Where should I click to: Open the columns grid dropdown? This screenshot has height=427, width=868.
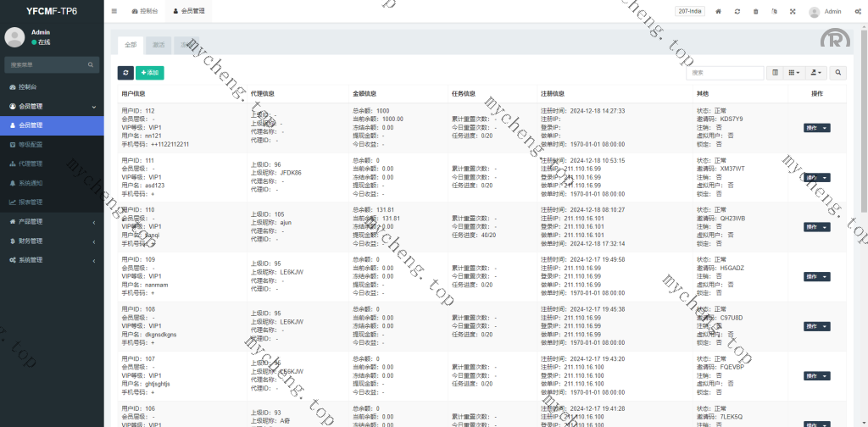pyautogui.click(x=794, y=74)
